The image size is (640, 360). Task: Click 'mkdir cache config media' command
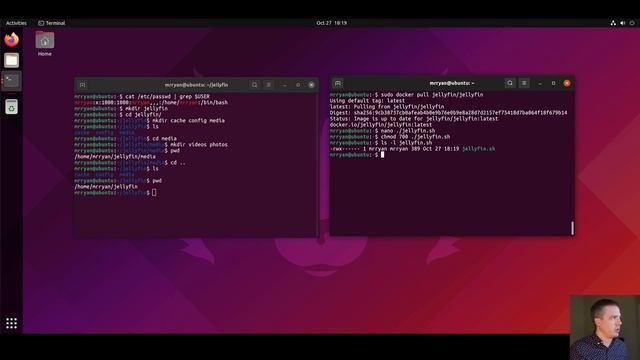tap(188, 121)
